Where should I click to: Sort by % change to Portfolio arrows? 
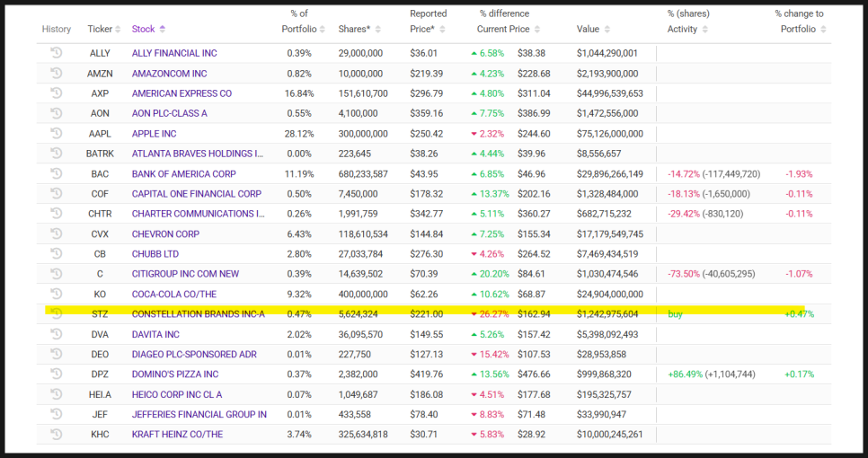pyautogui.click(x=823, y=30)
